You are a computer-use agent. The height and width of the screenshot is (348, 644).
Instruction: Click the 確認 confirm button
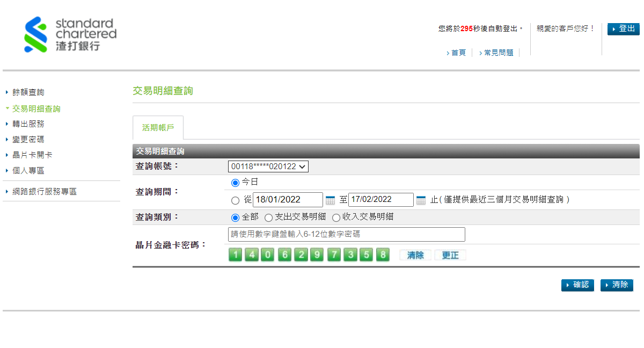pos(577,285)
